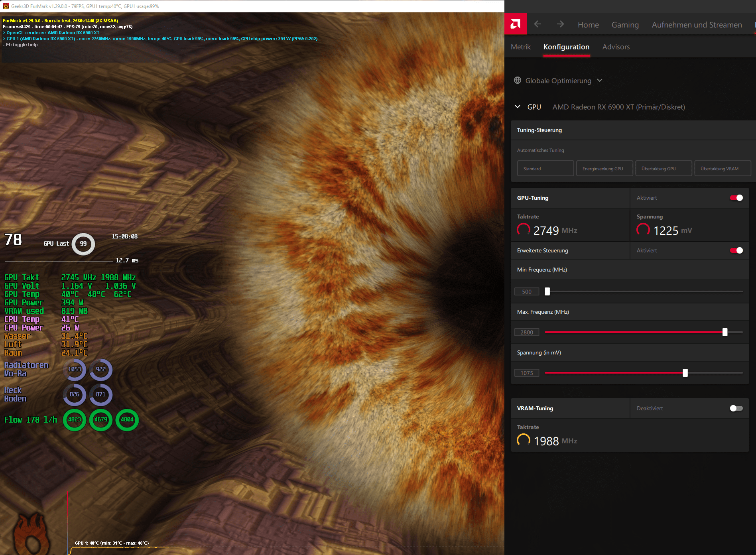Click the FurMark icon in title bar

pos(6,6)
